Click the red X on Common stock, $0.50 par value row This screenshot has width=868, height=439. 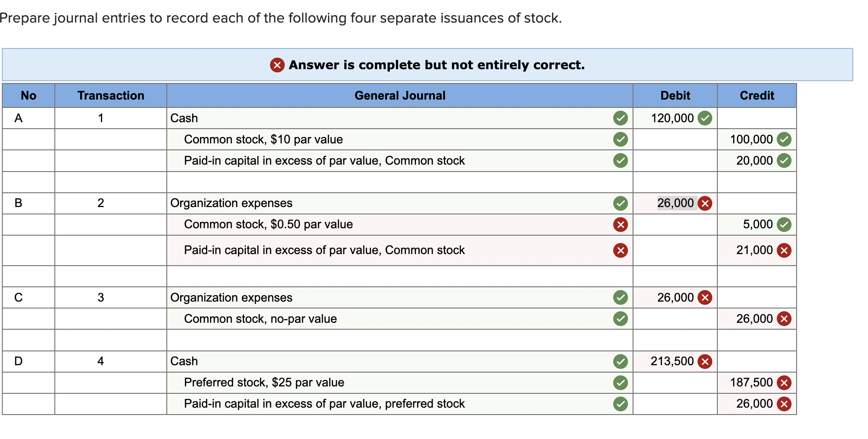620,225
